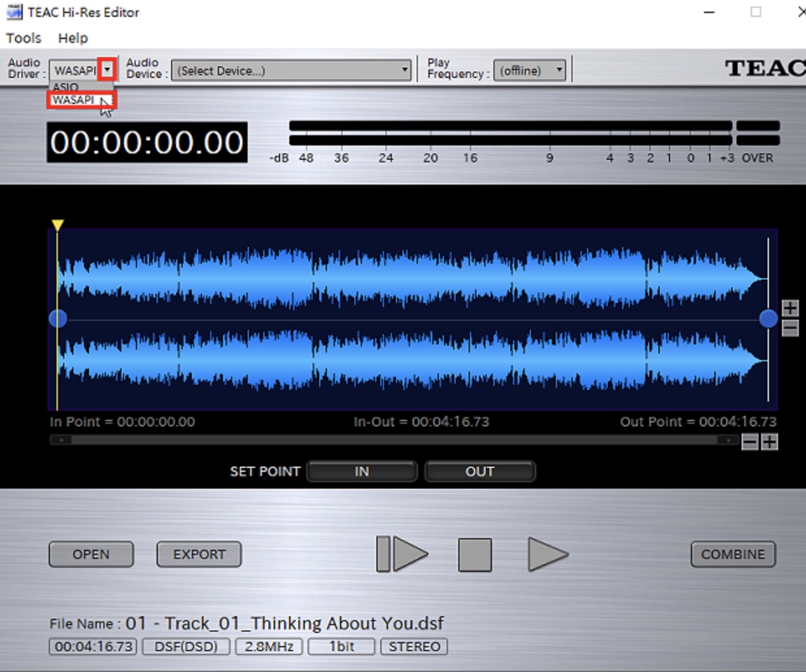Minimize the TEAC Hi-Res Editor window
Image resolution: width=806 pixels, height=672 pixels.
(709, 12)
